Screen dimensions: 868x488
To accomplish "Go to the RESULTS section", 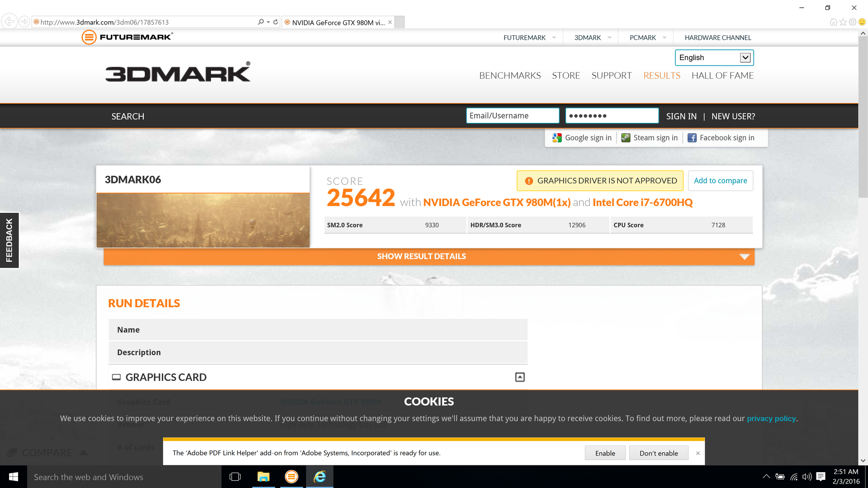I will [661, 75].
